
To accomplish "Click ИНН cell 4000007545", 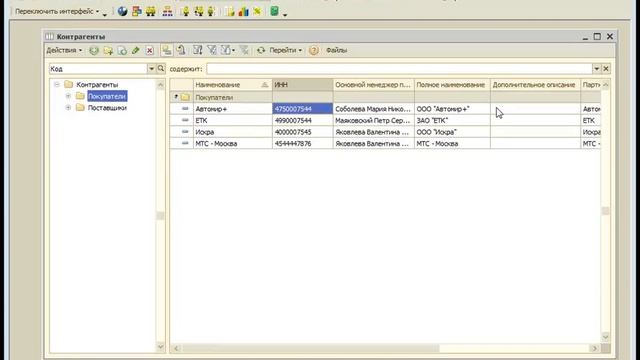I will (302, 132).
